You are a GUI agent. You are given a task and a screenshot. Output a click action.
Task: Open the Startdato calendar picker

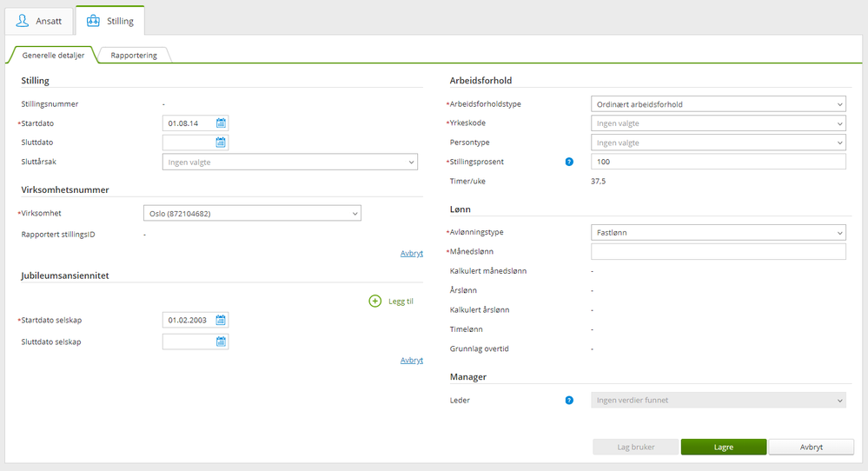pyautogui.click(x=221, y=123)
